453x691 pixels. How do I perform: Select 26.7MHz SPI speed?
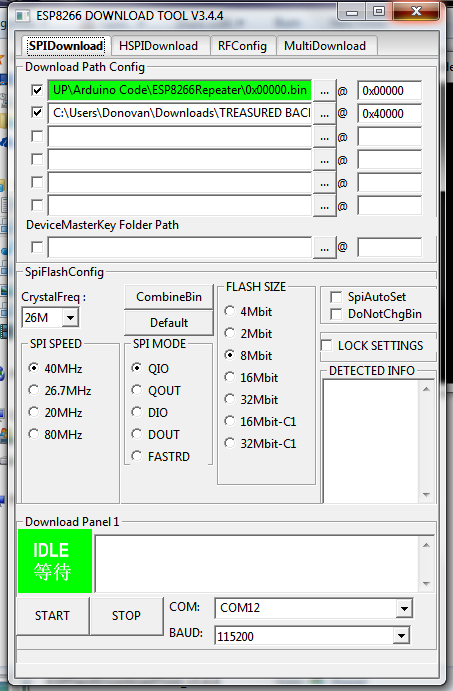[x=60, y=390]
